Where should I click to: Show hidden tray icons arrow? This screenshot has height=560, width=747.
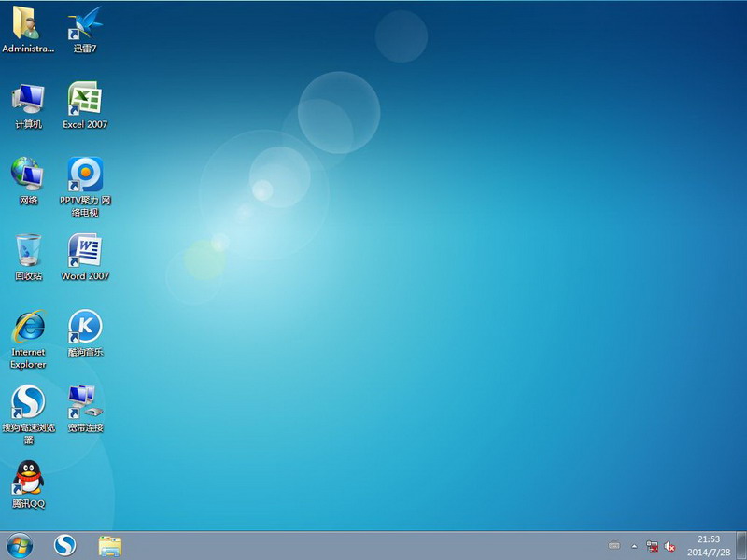pos(634,546)
